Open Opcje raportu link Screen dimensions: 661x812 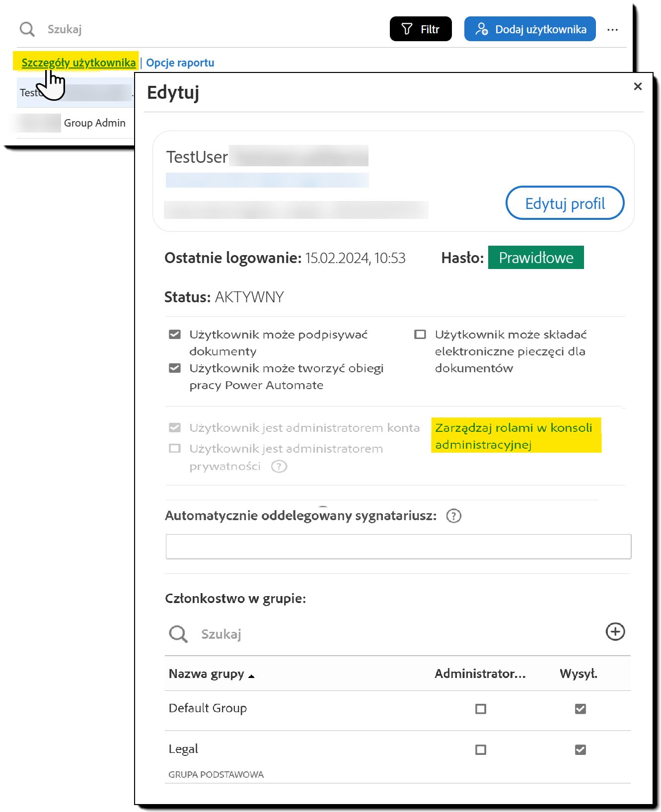click(x=180, y=63)
